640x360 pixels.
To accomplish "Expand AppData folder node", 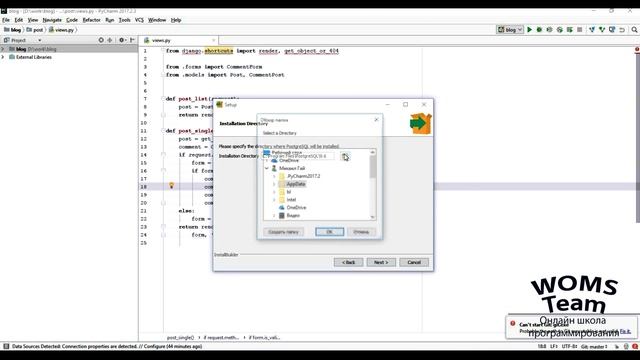I will coord(274,184).
